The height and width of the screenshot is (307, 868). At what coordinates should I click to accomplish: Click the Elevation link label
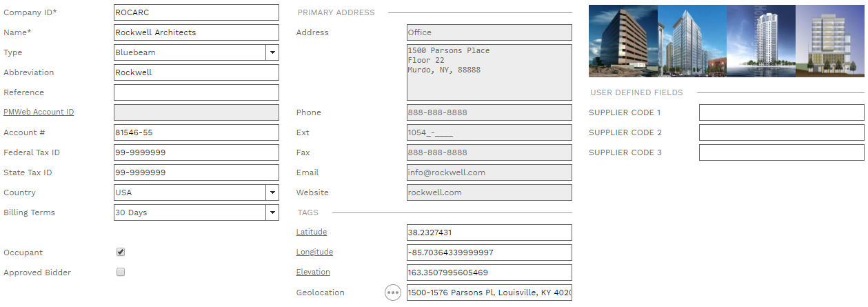point(313,273)
